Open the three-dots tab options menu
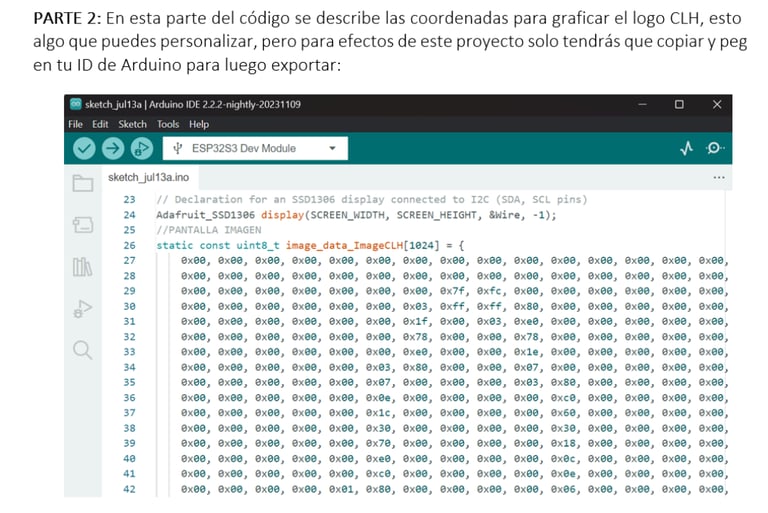The width and height of the screenshot is (768, 513). click(719, 177)
